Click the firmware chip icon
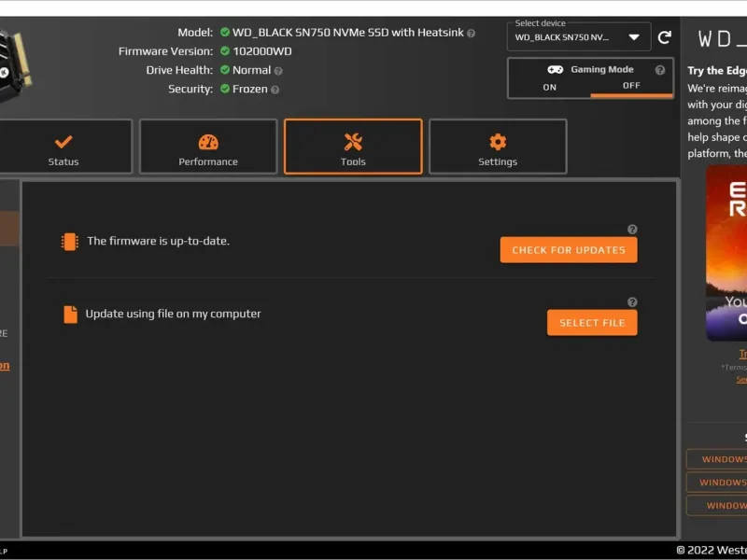This screenshot has height=560, width=747. [69, 242]
